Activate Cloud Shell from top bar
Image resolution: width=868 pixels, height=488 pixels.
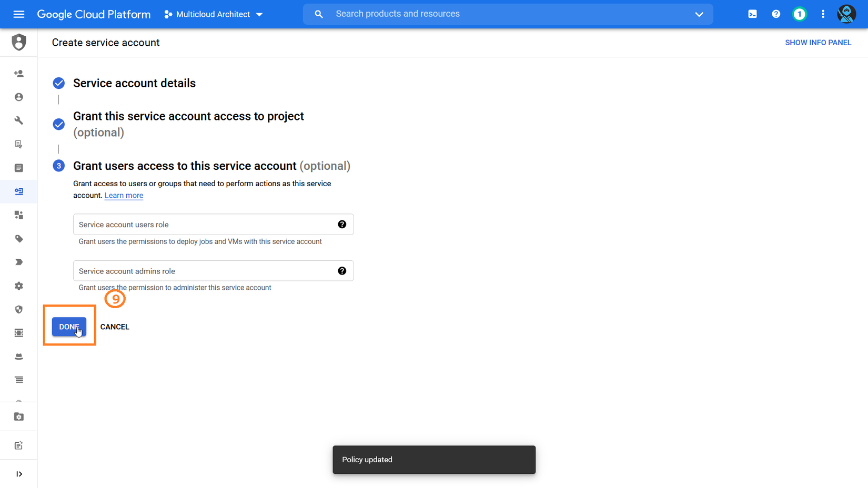[x=752, y=14]
